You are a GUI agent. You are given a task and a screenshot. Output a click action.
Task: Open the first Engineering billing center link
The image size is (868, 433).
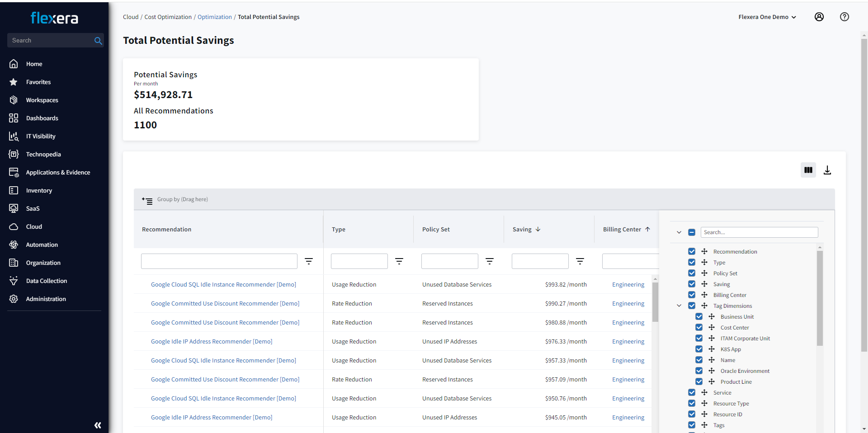point(628,285)
